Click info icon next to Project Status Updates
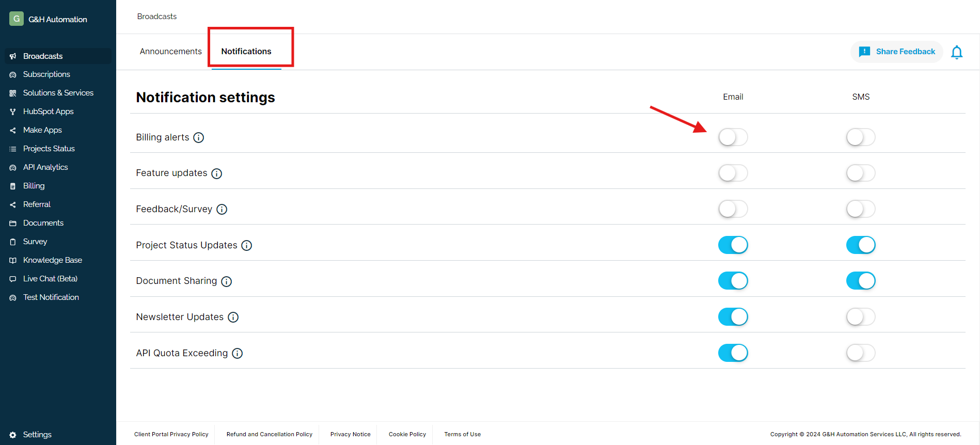 point(247,245)
